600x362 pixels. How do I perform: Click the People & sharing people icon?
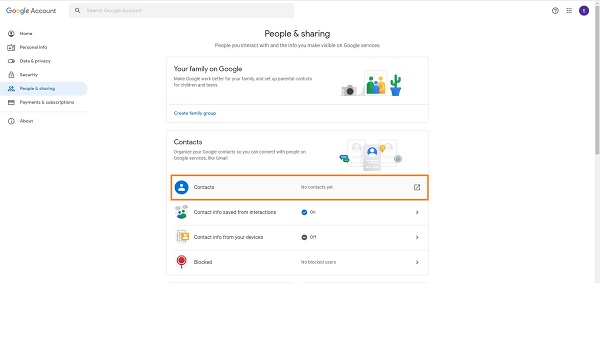(11, 89)
